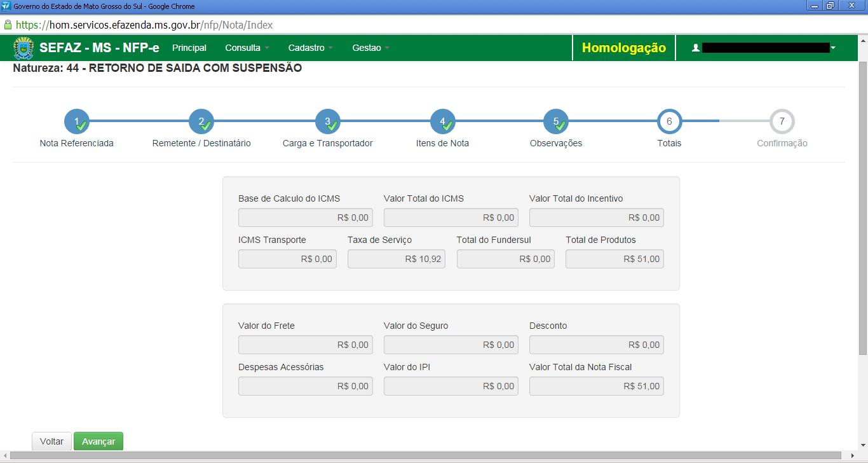The image size is (868, 463).
Task: Select step 3 Carga e Transportador circle
Action: click(328, 121)
